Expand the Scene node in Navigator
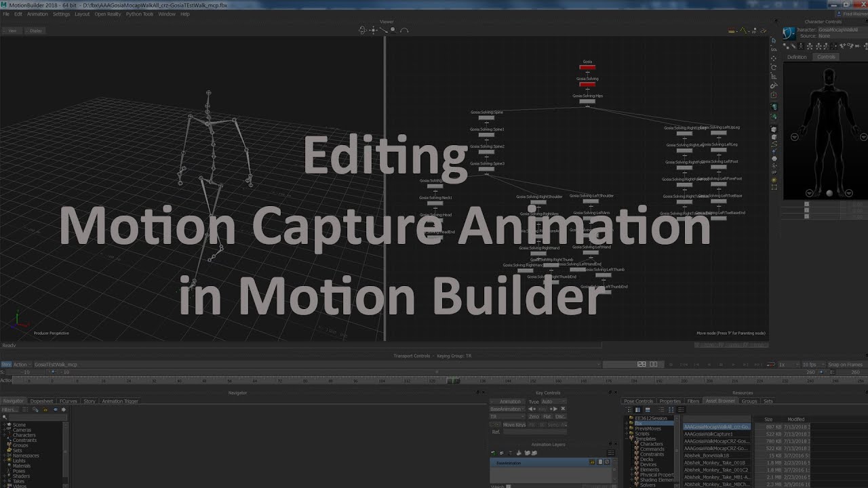Viewport: 868px width, 488px height. pos(4,425)
